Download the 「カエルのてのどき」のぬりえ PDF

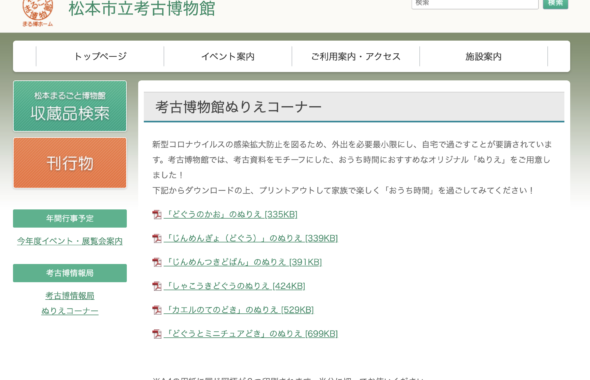coord(239,310)
